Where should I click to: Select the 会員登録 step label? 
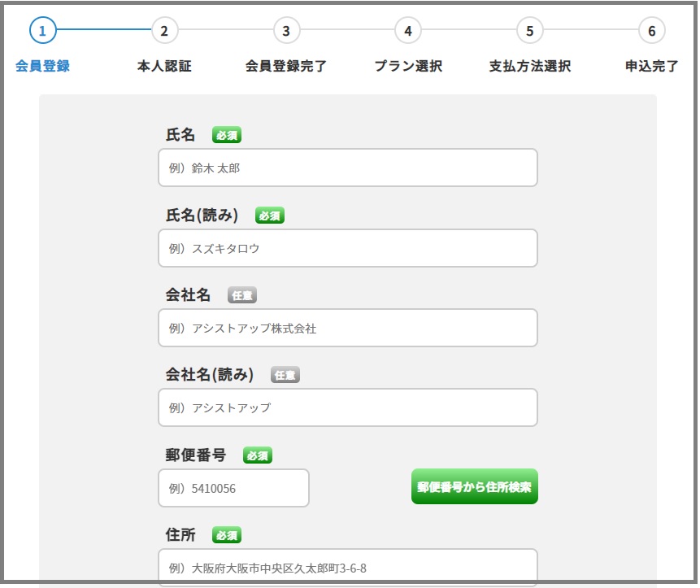[x=42, y=66]
